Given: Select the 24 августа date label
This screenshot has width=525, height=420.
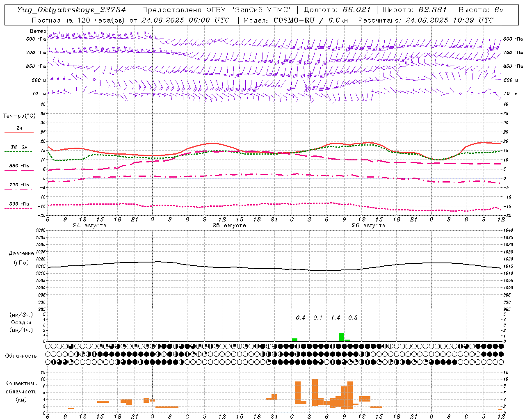Looking at the screenshot, I should pyautogui.click(x=90, y=226).
